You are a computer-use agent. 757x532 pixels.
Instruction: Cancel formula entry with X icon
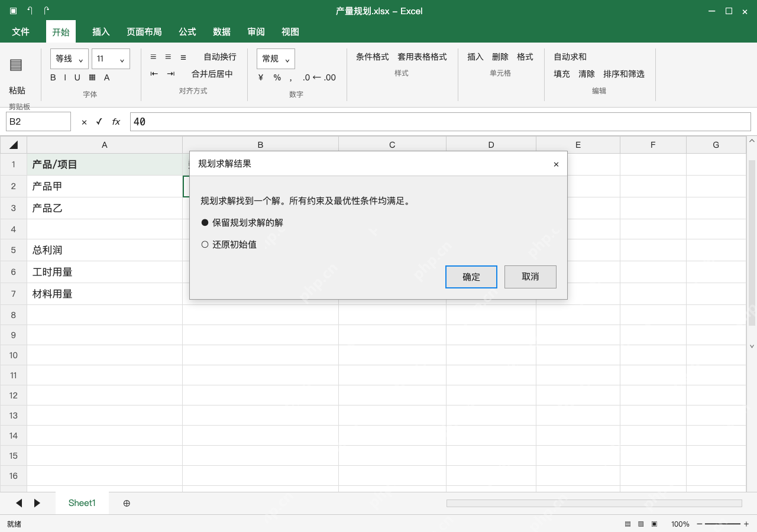coord(84,122)
